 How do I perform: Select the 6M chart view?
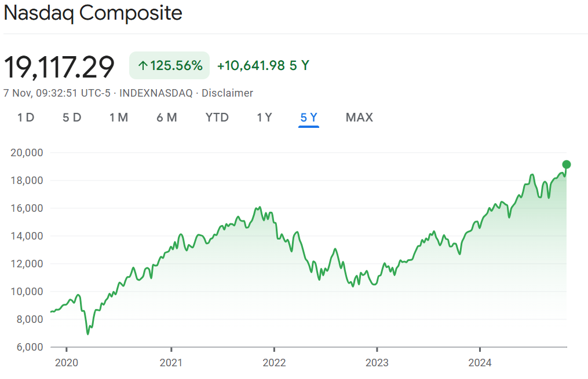pyautogui.click(x=166, y=117)
